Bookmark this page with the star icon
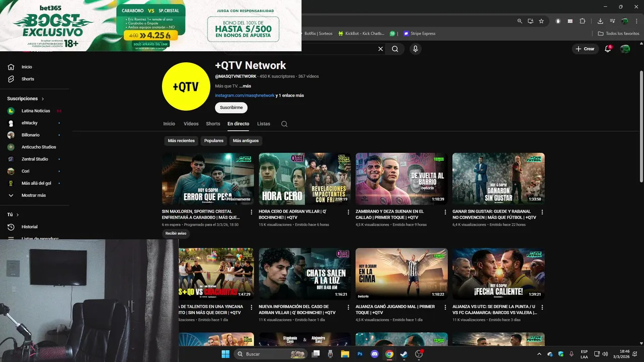 tap(541, 21)
